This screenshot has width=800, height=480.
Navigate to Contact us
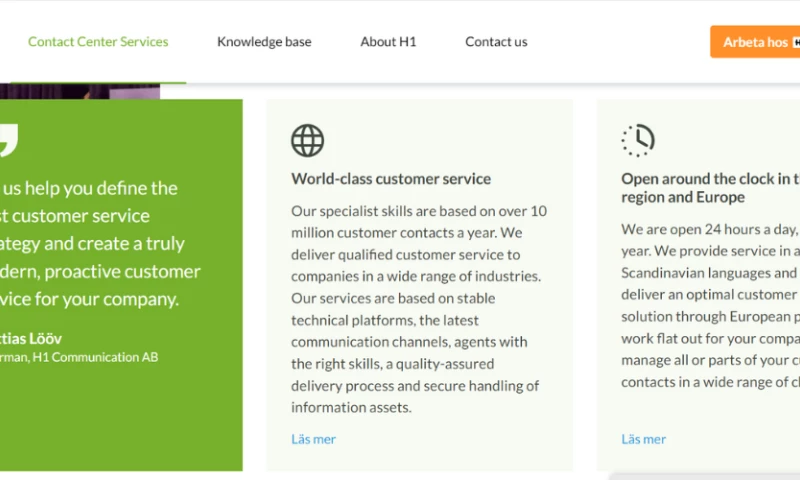tap(496, 42)
